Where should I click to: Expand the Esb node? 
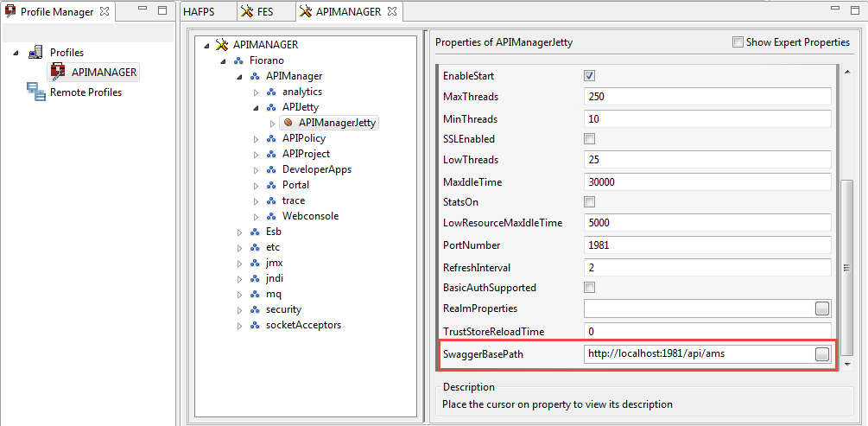pyautogui.click(x=240, y=232)
